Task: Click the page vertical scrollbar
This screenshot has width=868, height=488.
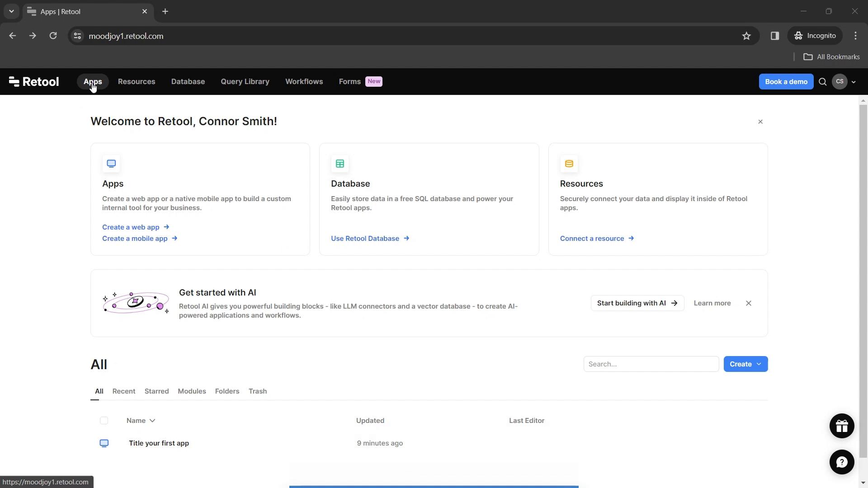Action: [x=863, y=280]
